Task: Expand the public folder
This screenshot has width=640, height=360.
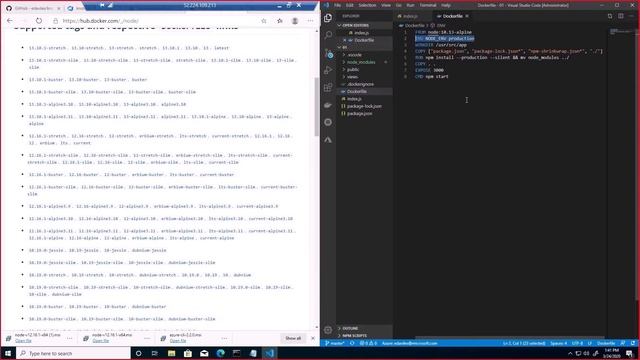Action: click(x=365, y=69)
